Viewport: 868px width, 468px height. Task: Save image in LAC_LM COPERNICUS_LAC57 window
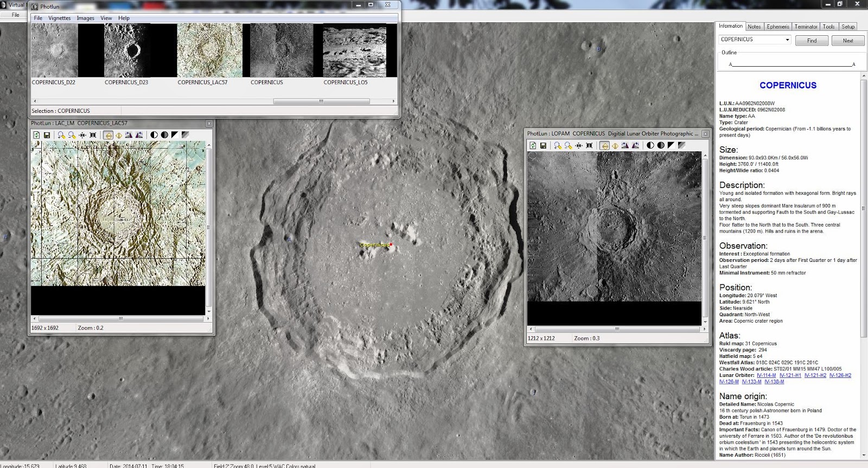[47, 135]
